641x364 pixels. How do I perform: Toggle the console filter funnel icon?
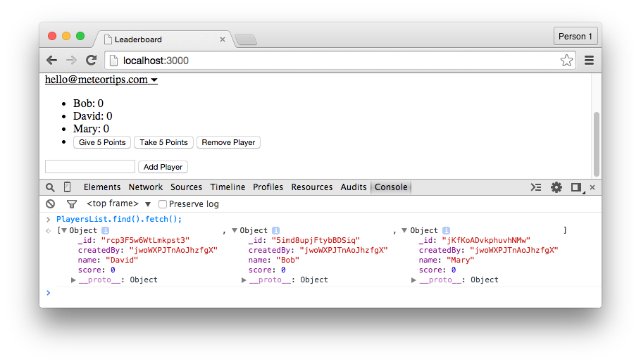pyautogui.click(x=72, y=204)
